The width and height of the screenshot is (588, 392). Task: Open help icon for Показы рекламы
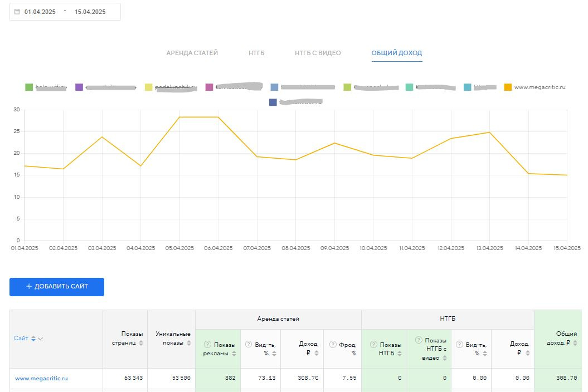207,345
